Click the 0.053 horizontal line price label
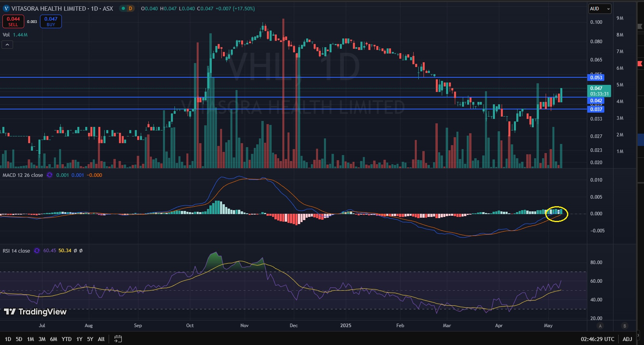 pos(596,78)
